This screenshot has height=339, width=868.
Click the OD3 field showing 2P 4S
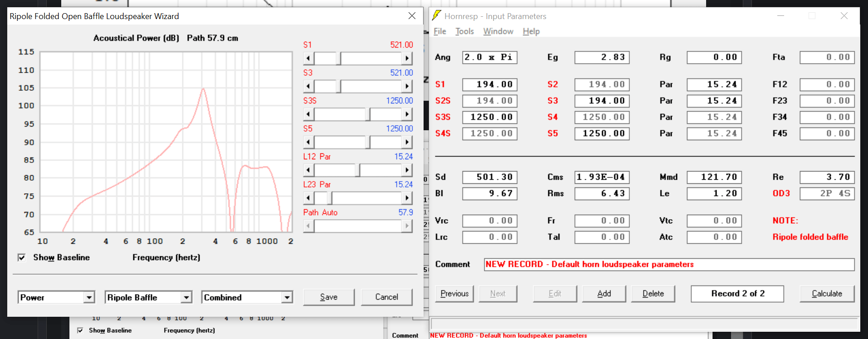click(x=827, y=193)
